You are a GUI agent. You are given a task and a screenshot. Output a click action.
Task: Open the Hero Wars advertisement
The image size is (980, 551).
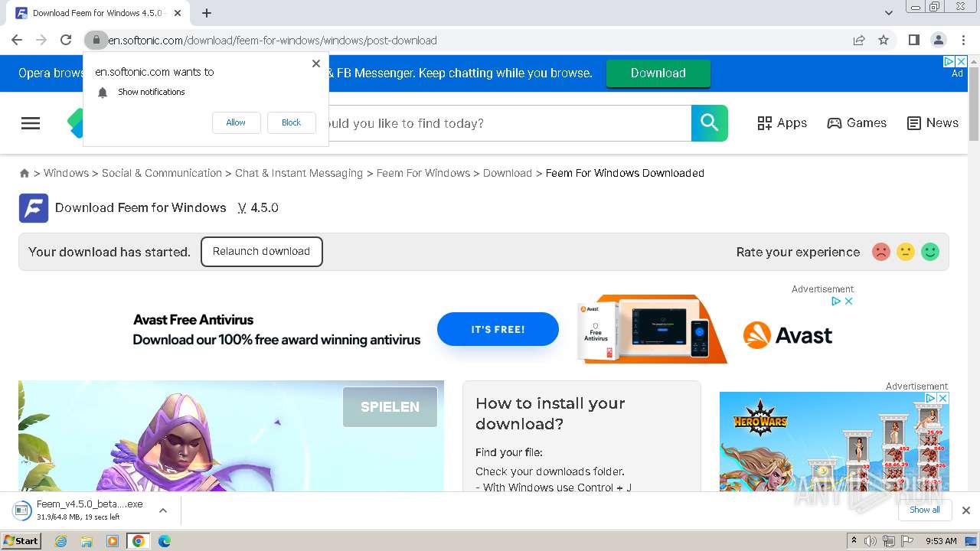tap(834, 442)
